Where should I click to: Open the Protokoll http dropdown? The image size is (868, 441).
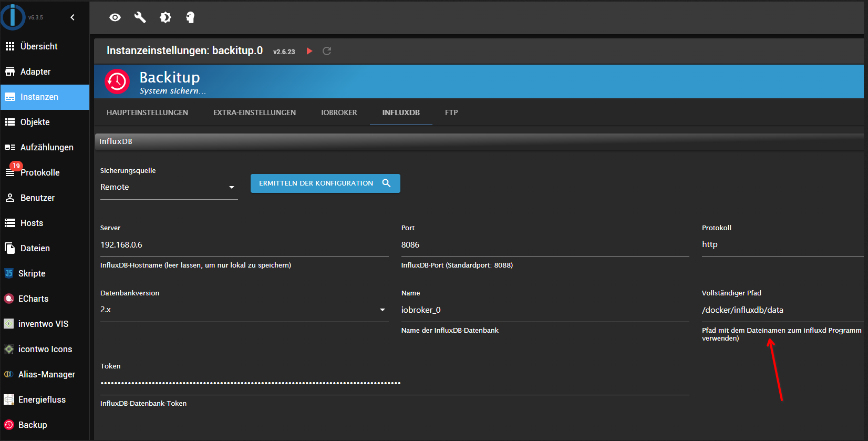[782, 244]
